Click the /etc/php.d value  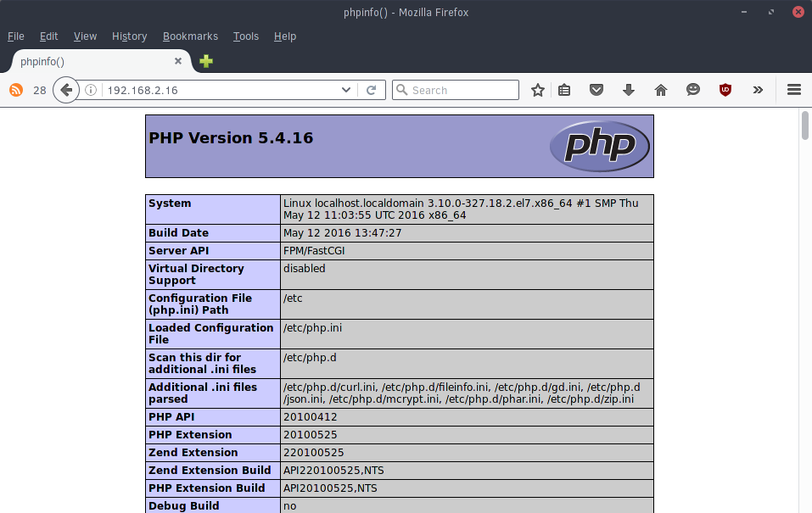coord(310,357)
